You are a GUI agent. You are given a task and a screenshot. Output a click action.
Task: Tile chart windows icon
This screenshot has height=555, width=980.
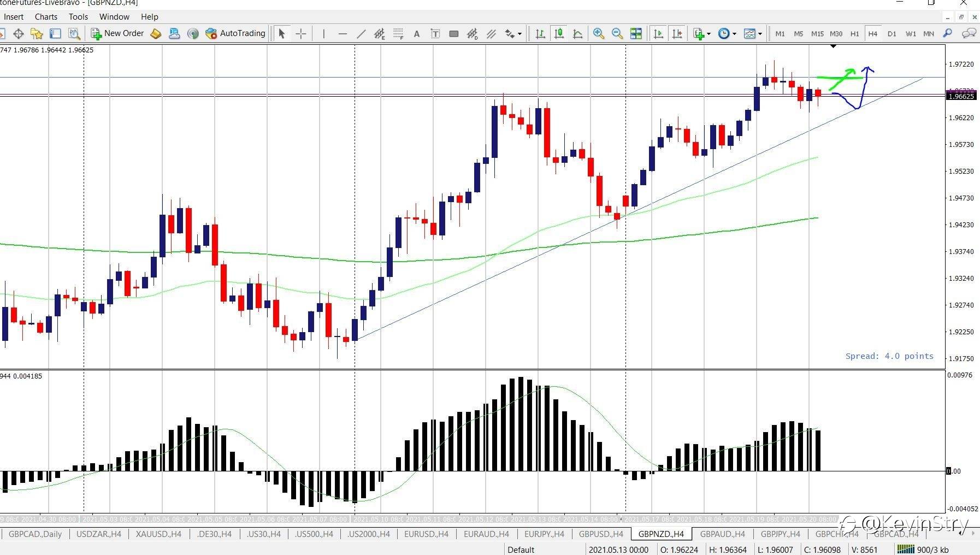(636, 33)
